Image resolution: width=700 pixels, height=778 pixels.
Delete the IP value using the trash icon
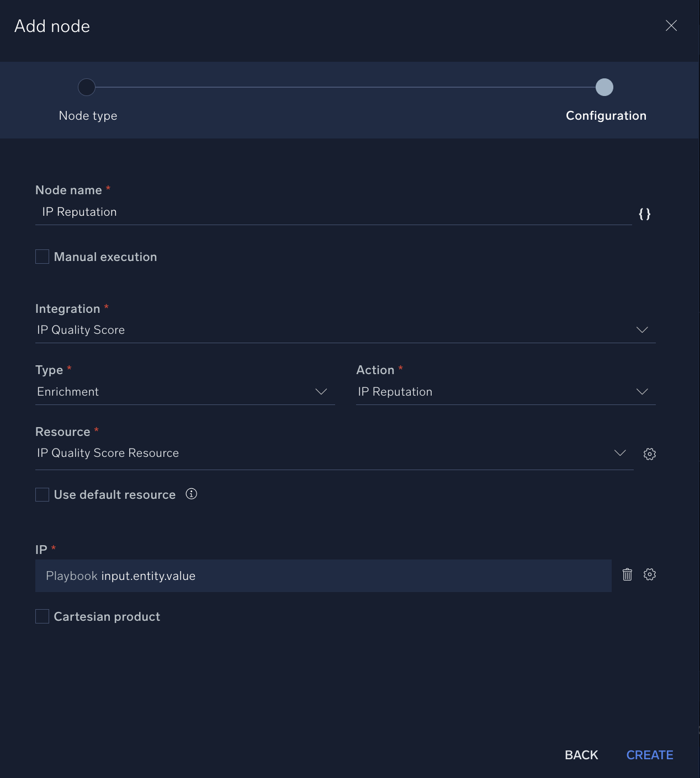coord(627,574)
